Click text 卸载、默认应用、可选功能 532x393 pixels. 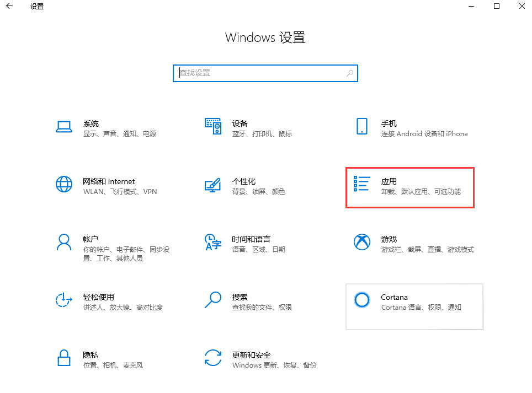421,192
